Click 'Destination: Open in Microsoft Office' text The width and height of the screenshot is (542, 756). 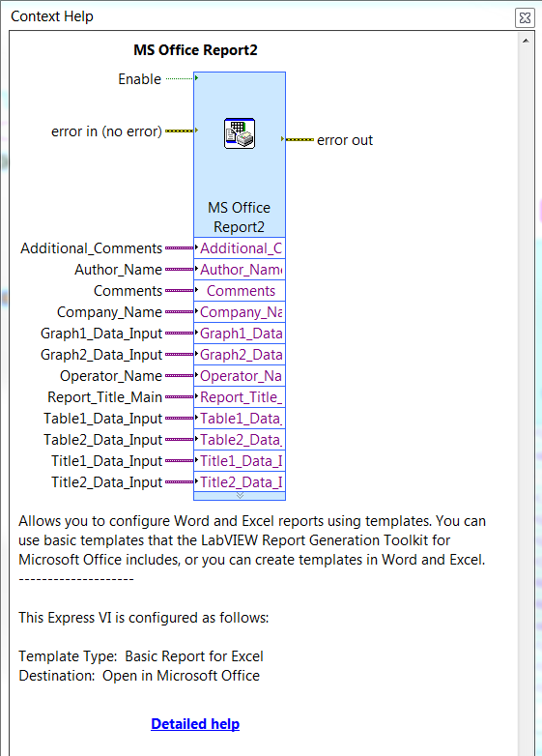click(139, 676)
